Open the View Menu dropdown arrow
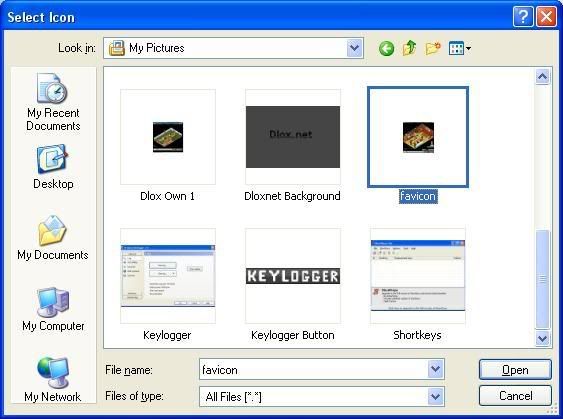563x419 pixels. coord(468,48)
